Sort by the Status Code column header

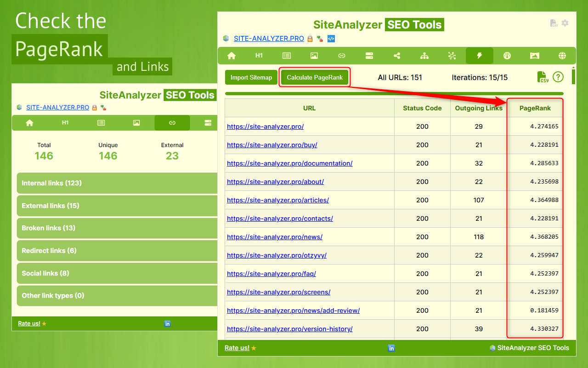(x=423, y=108)
